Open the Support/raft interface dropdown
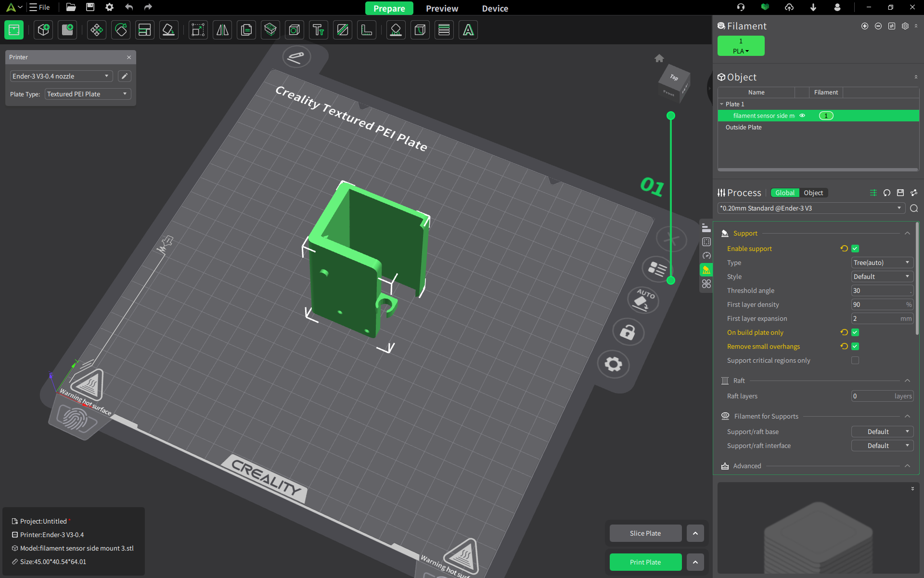 882,446
